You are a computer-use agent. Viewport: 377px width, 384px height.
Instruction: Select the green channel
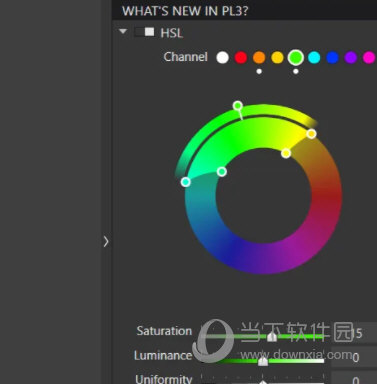296,57
